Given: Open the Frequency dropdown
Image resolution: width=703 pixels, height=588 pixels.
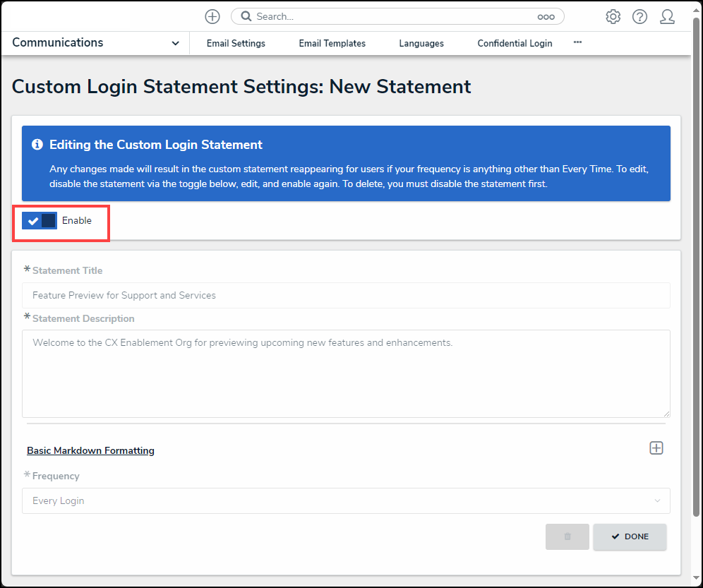Looking at the screenshot, I should (346, 501).
